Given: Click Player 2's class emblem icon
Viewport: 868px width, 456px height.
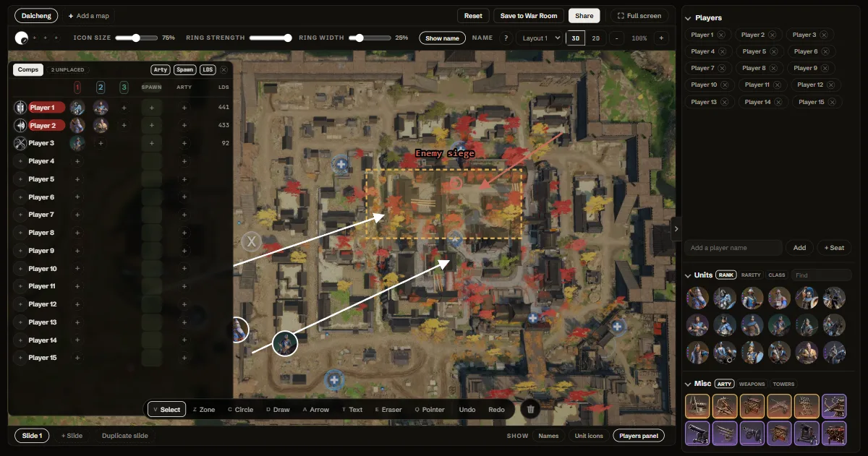Looking at the screenshot, I should [x=20, y=126].
